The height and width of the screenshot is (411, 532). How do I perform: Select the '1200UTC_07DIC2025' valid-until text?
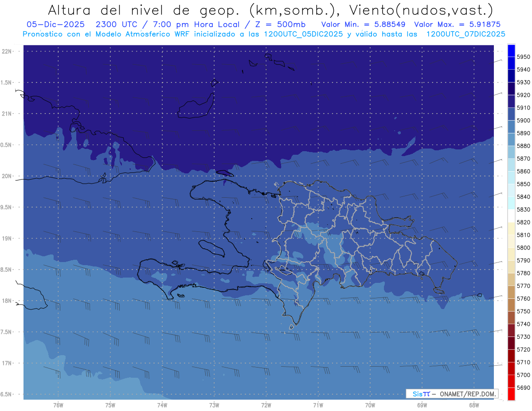465,34
